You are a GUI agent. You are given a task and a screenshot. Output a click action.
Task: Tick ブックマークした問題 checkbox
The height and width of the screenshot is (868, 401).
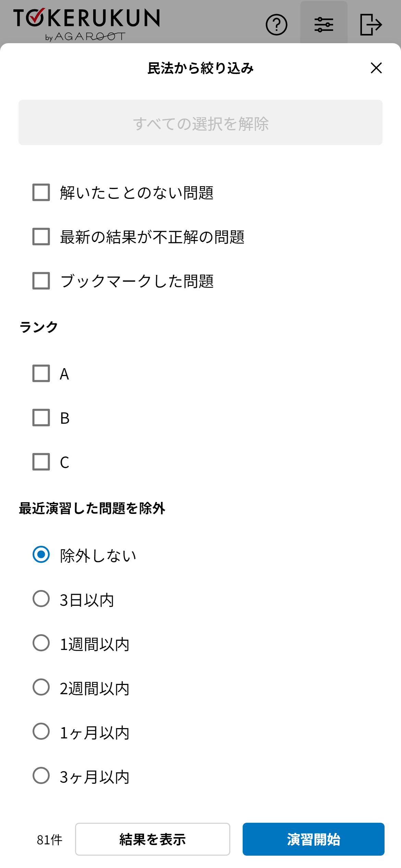click(x=41, y=281)
